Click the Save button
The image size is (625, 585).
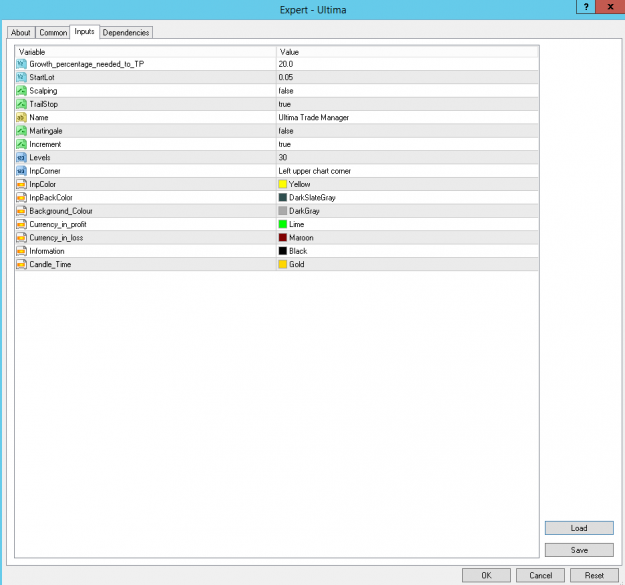pyautogui.click(x=579, y=550)
